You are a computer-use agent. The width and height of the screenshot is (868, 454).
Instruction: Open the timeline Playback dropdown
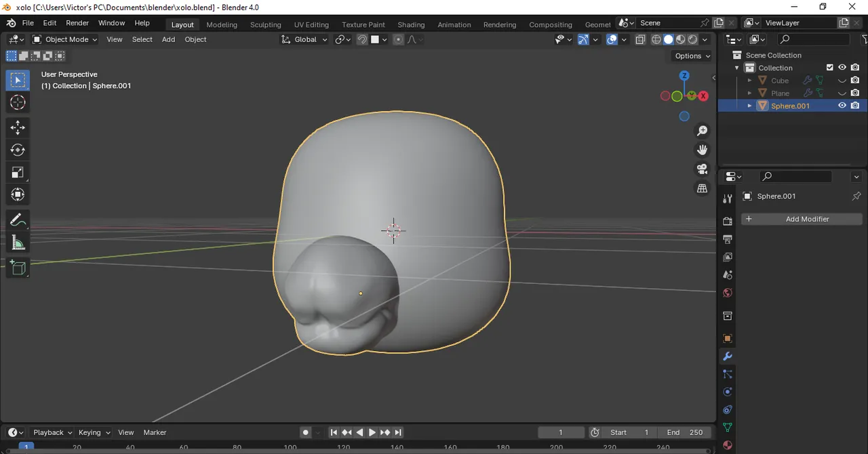click(x=52, y=432)
